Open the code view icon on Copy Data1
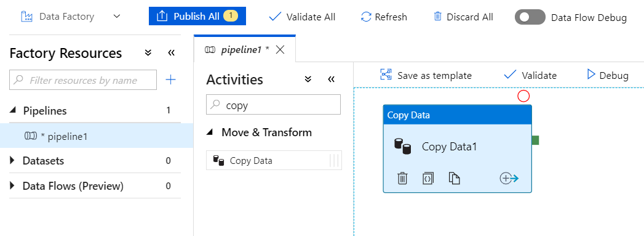 click(x=428, y=179)
